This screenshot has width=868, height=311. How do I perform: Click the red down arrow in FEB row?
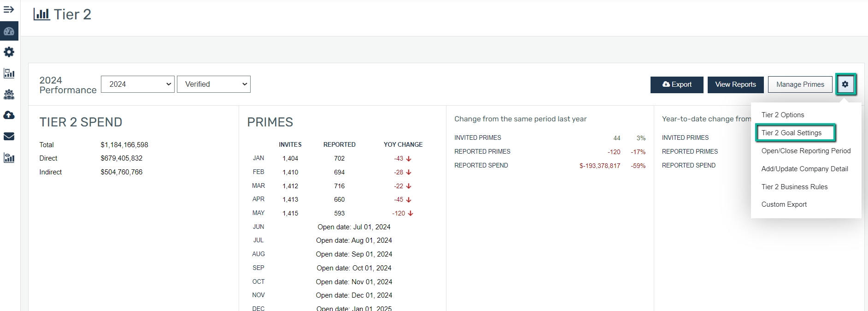409,173
